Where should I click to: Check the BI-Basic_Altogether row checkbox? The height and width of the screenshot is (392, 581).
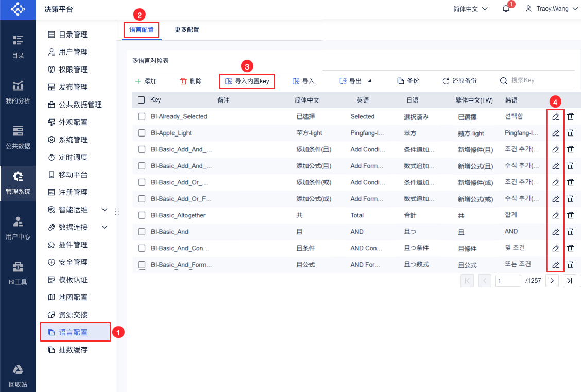(x=142, y=215)
